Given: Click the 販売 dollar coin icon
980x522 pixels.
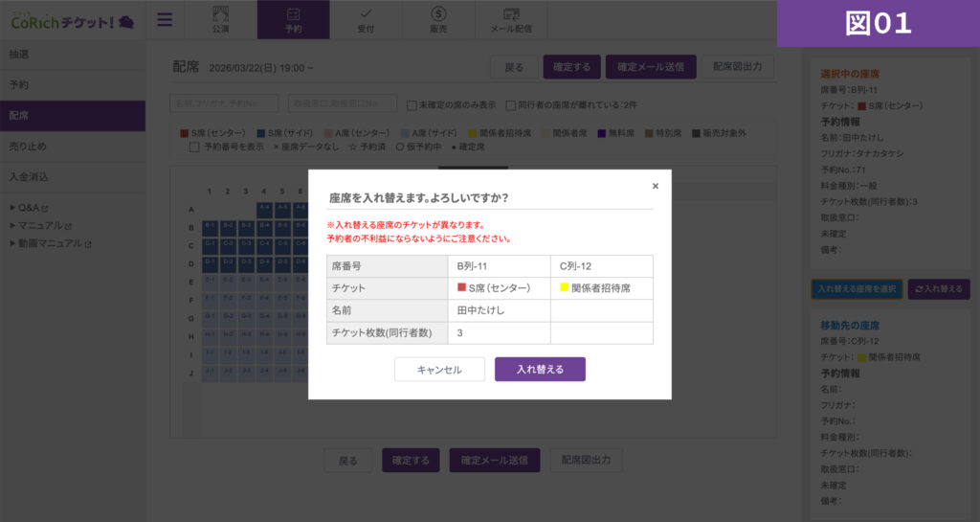Looking at the screenshot, I should point(438,13).
